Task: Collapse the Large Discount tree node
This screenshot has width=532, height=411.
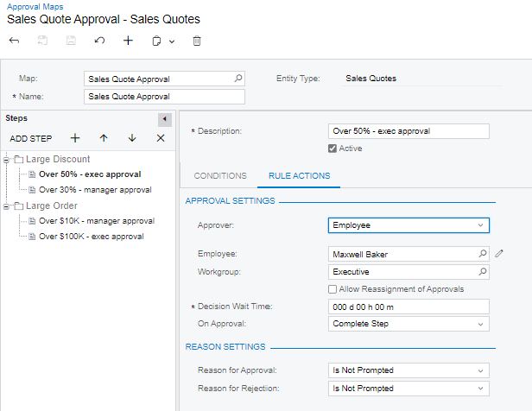Action: [6, 160]
